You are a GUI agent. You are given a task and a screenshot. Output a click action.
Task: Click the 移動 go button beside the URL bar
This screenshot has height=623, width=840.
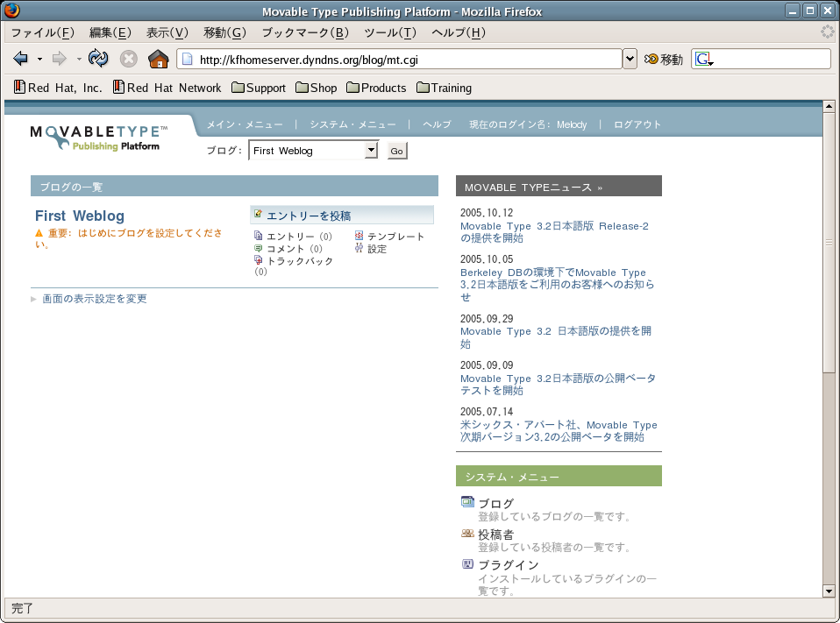point(664,59)
